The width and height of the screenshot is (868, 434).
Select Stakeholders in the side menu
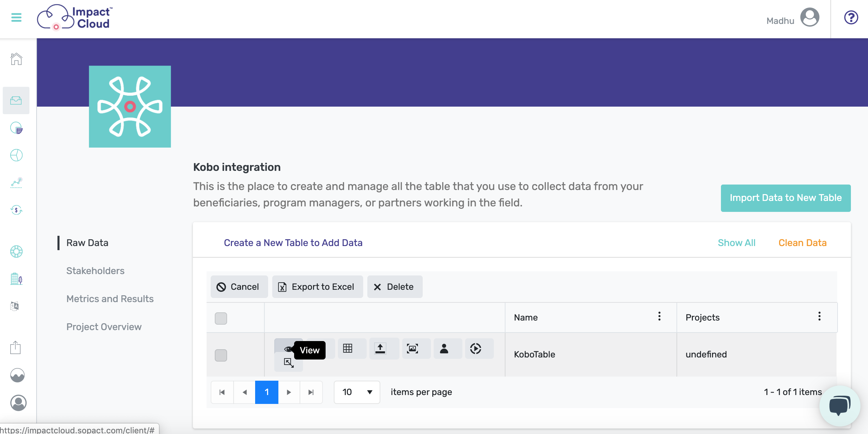95,271
